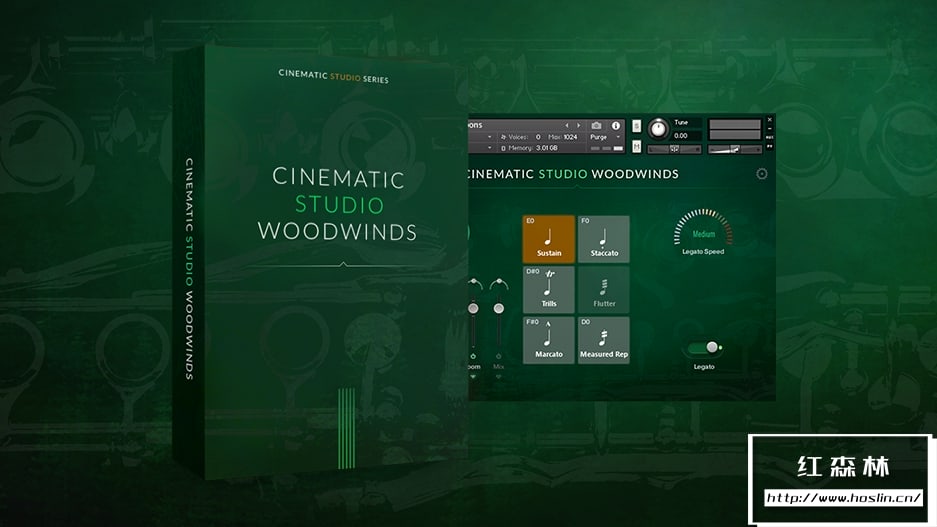Expand the arrow below the Mix label

click(x=498, y=377)
